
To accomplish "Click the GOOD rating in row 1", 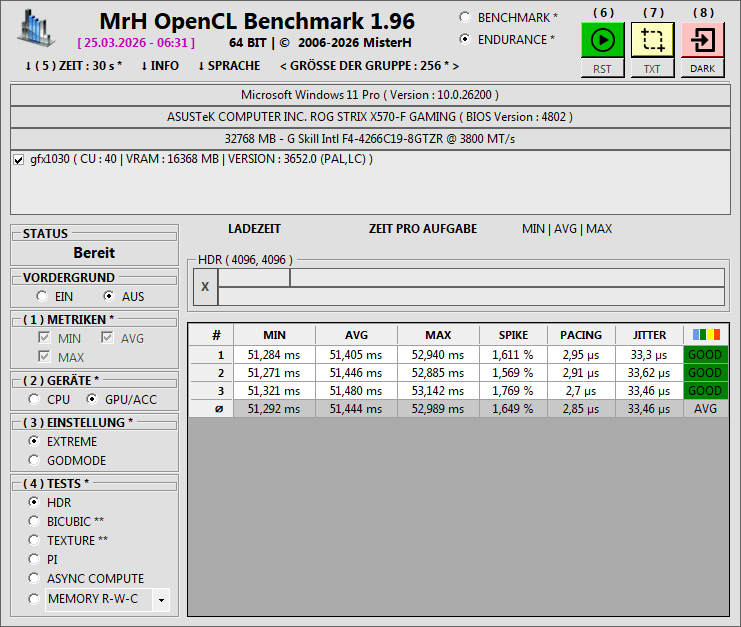I will coord(706,355).
